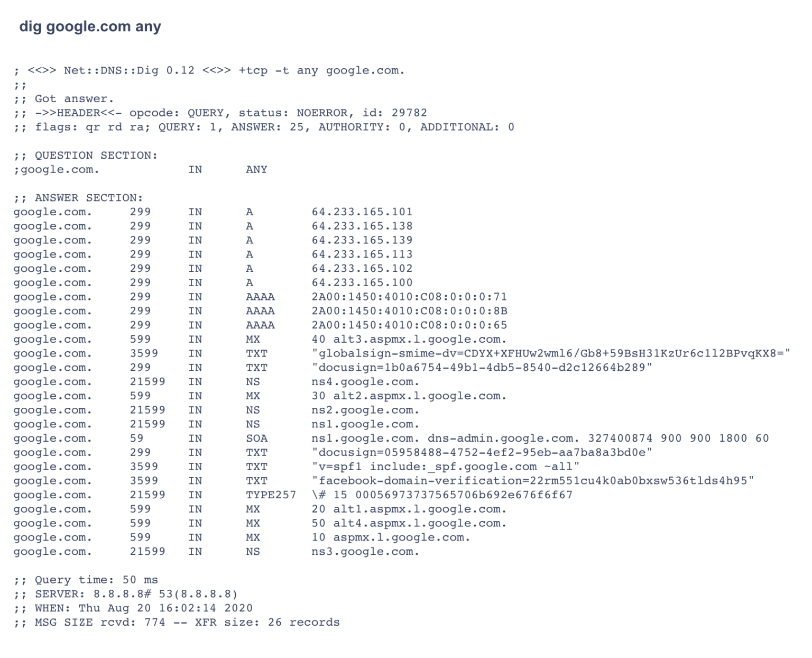Select the SOA serial 327400874
The width and height of the screenshot is (812, 658).
[x=620, y=438]
